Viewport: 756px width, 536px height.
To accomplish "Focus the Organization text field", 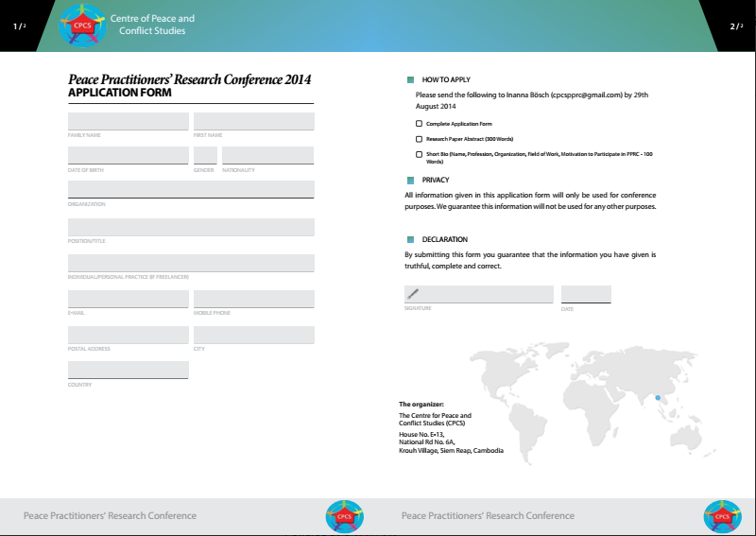I will point(191,189).
